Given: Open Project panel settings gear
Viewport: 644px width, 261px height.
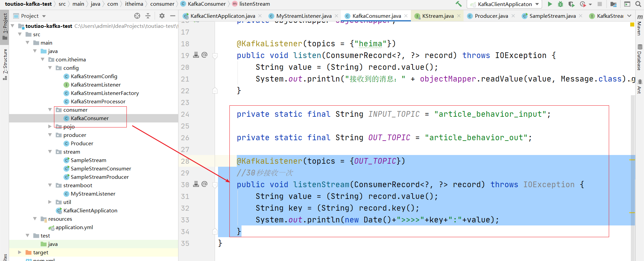Looking at the screenshot, I should pyautogui.click(x=162, y=16).
